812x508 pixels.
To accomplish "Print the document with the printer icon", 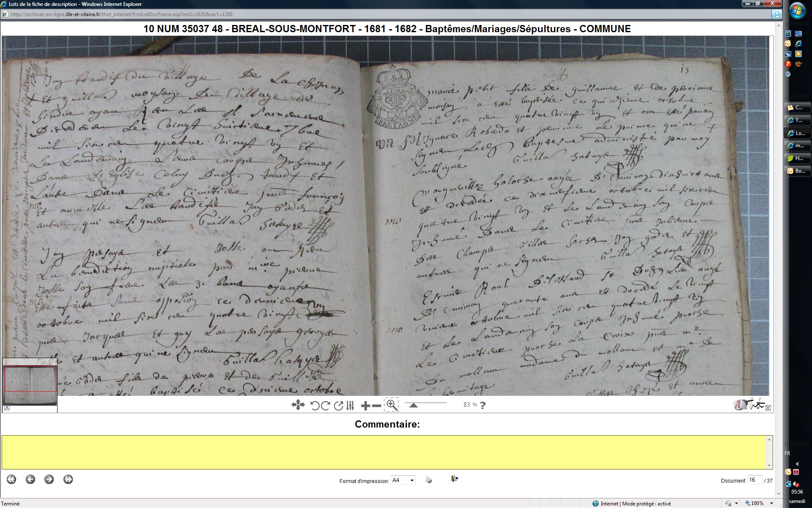I will pos(429,480).
